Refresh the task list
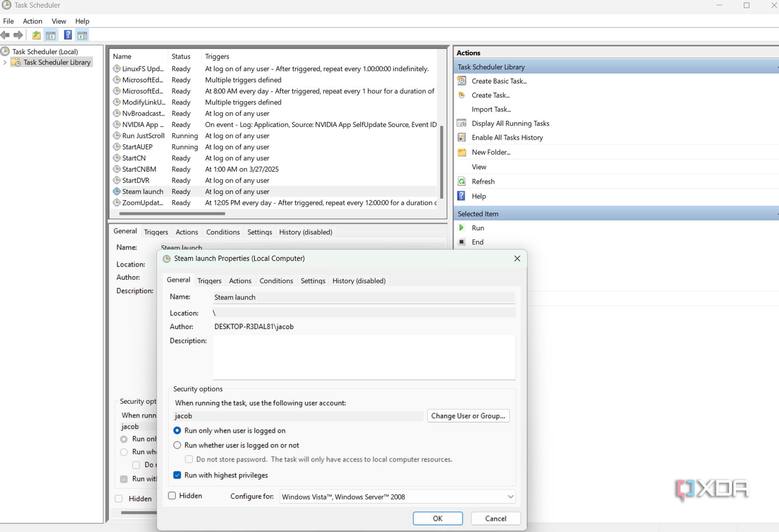This screenshot has width=779, height=532. pyautogui.click(x=483, y=181)
